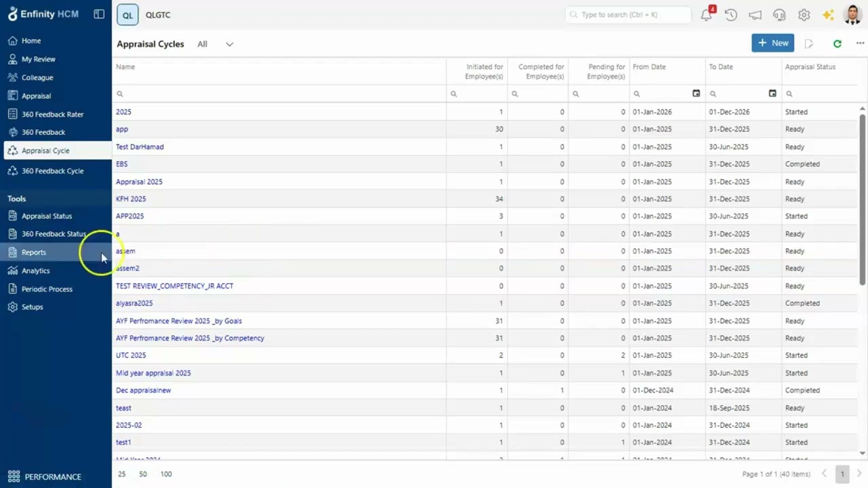The height and width of the screenshot is (488, 868).
Task: Open 360 Feedback Cycle menu item
Action: click(x=52, y=171)
